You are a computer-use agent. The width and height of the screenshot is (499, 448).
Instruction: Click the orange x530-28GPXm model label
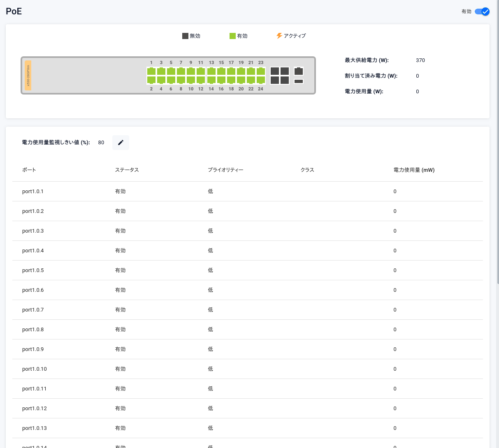[x=28, y=75]
